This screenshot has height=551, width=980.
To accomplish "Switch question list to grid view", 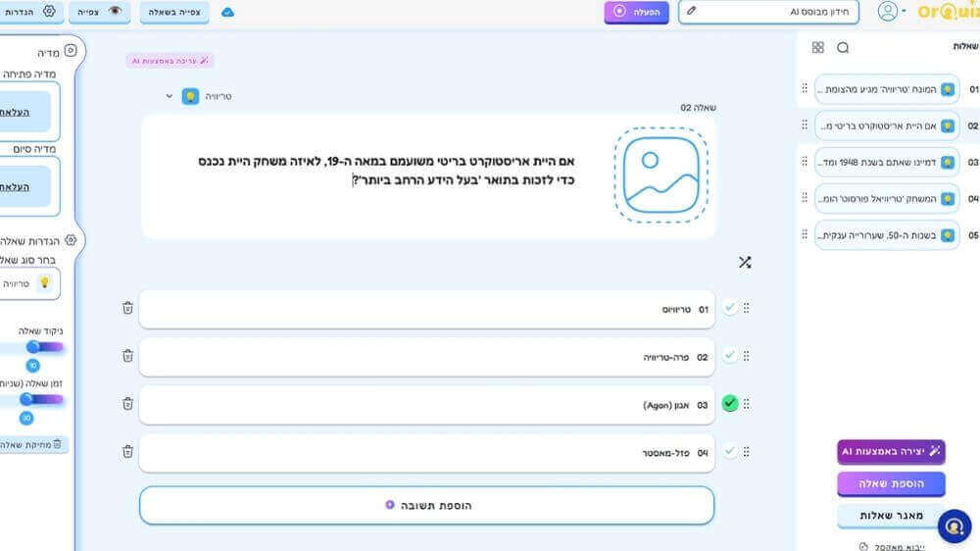I will [818, 47].
